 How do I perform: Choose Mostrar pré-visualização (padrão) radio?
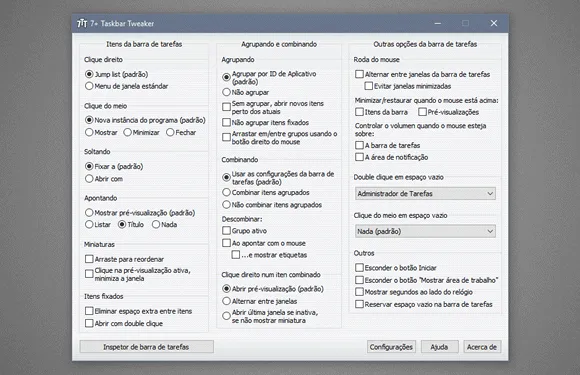click(x=89, y=213)
